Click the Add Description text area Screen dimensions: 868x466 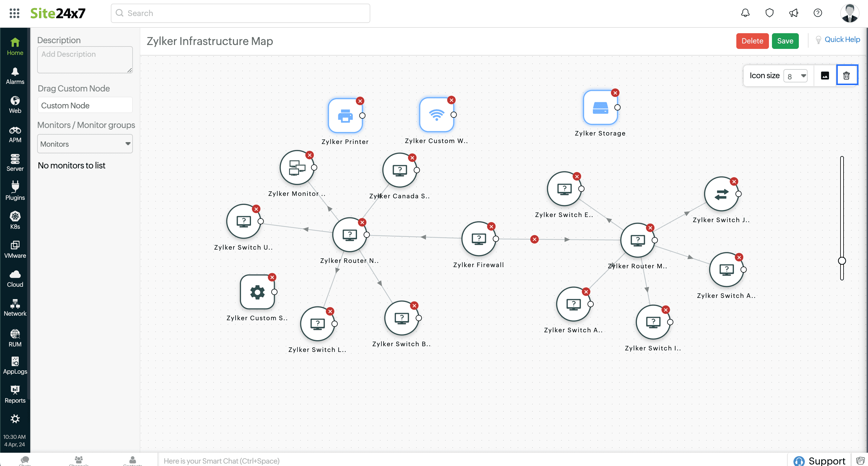85,60
